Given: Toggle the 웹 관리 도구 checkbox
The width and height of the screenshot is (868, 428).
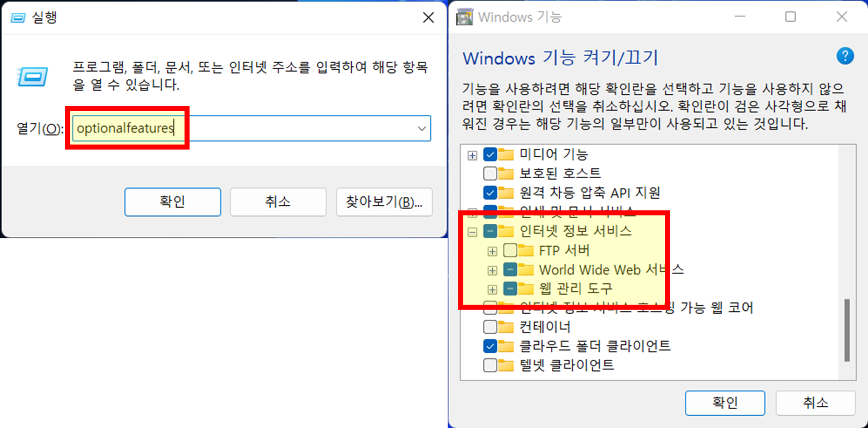Looking at the screenshot, I should [x=510, y=288].
